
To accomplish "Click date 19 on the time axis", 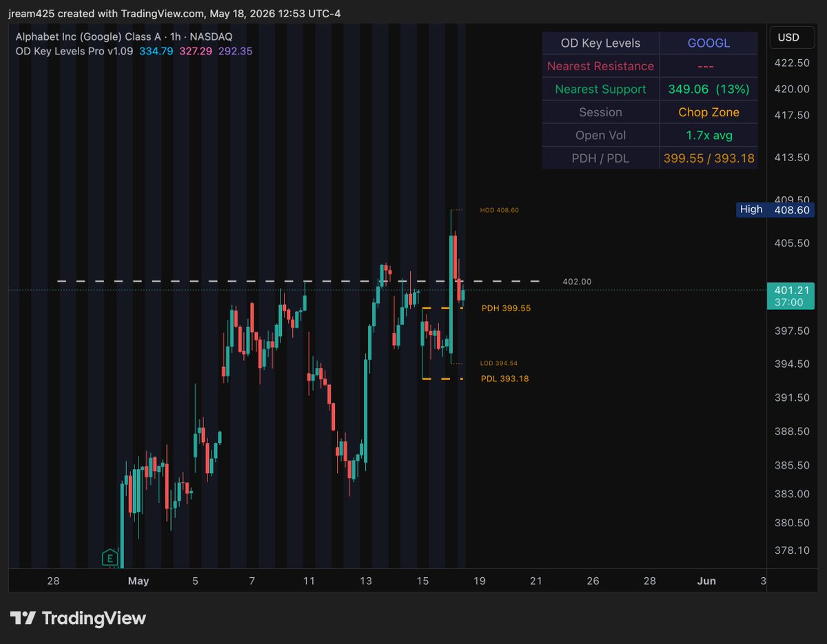I will click(479, 581).
